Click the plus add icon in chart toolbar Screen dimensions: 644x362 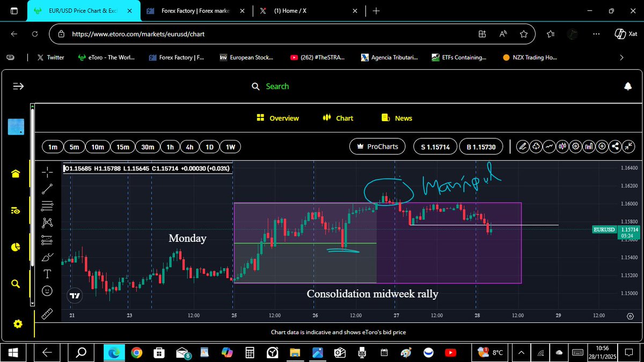point(602,146)
